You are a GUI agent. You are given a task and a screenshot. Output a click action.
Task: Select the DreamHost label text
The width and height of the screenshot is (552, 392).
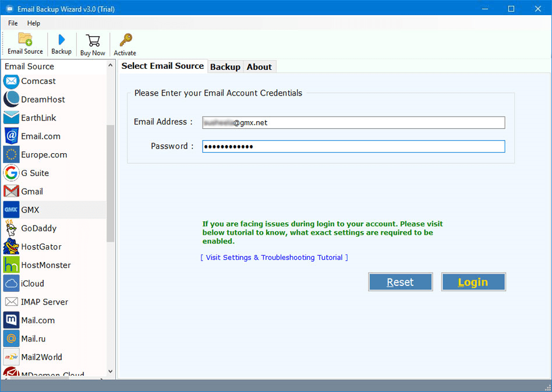[43, 100]
